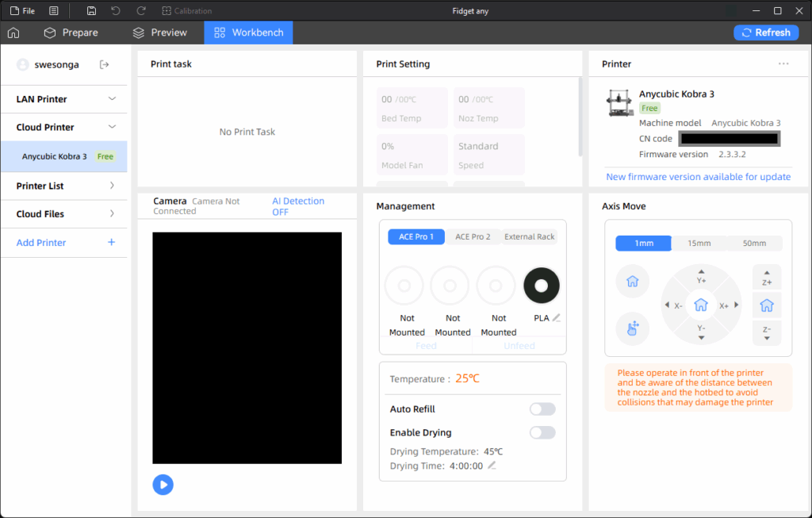Screen dimensions: 812x518
Task: Edit the drying time with pencil icon
Action: coord(492,466)
